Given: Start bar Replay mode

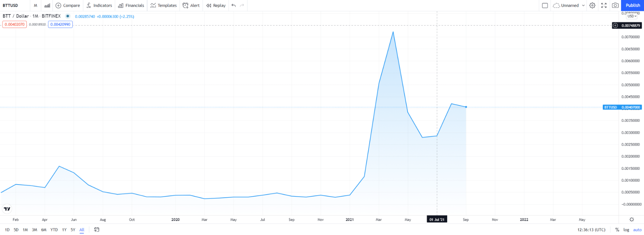Looking at the screenshot, I should coord(216,5).
